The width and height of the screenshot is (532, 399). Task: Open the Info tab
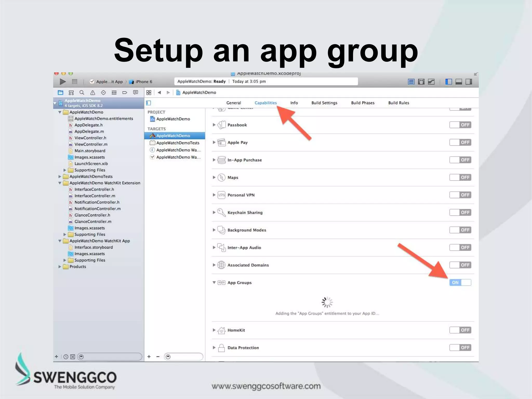[294, 103]
